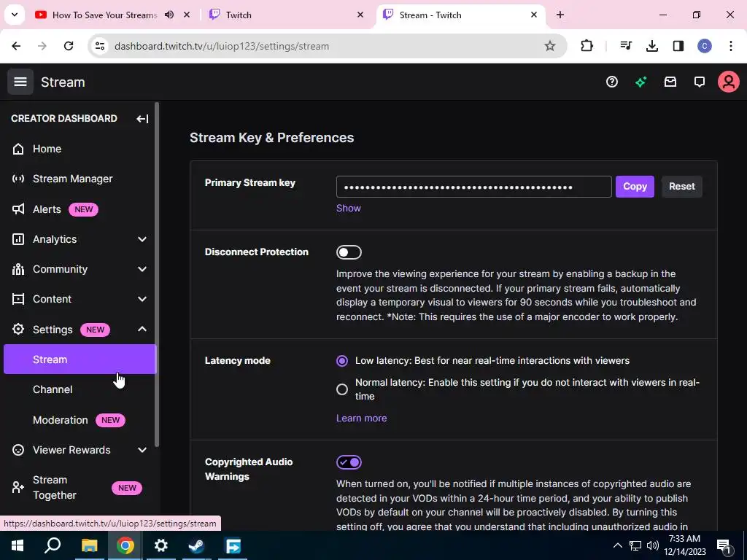Open Windows taskbar search

point(53,545)
